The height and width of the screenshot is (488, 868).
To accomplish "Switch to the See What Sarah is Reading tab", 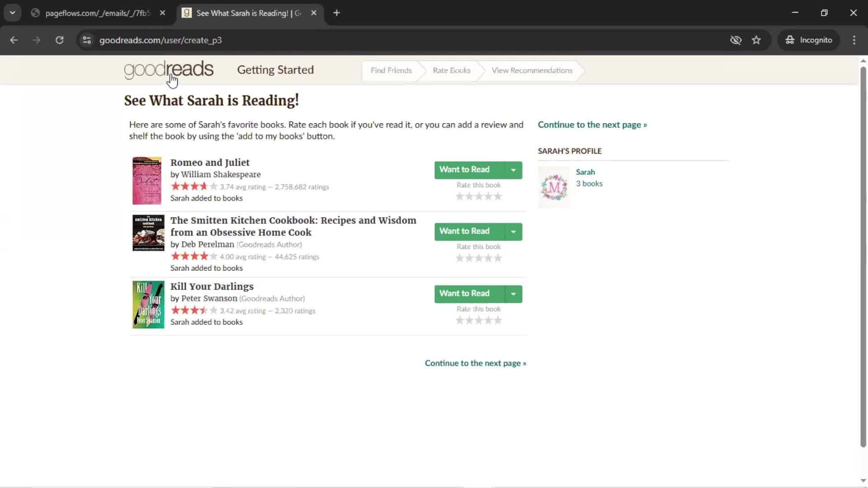I will 250,13.
